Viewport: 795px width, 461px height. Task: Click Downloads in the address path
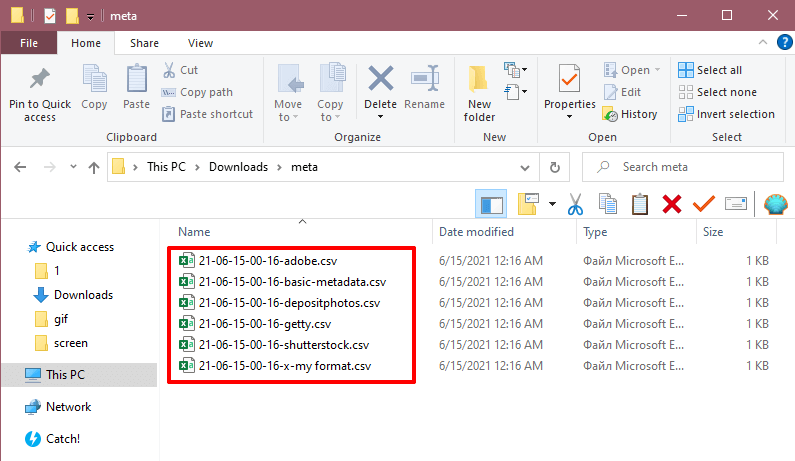(x=238, y=167)
